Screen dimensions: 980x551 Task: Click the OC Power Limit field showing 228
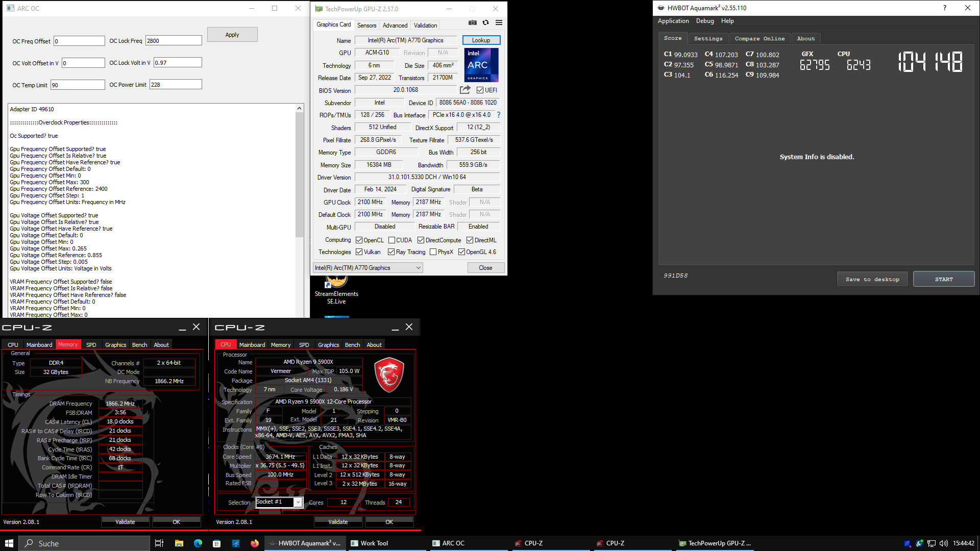coord(176,84)
